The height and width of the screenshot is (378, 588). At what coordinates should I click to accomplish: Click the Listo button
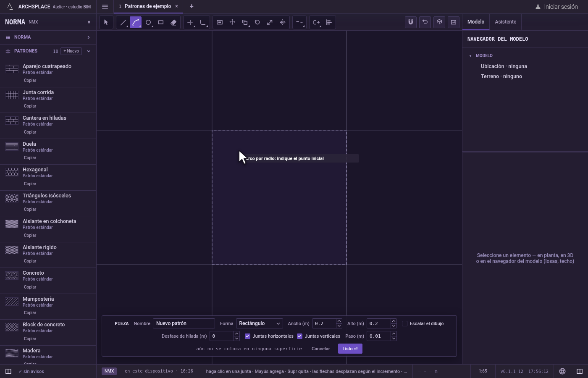(350, 349)
